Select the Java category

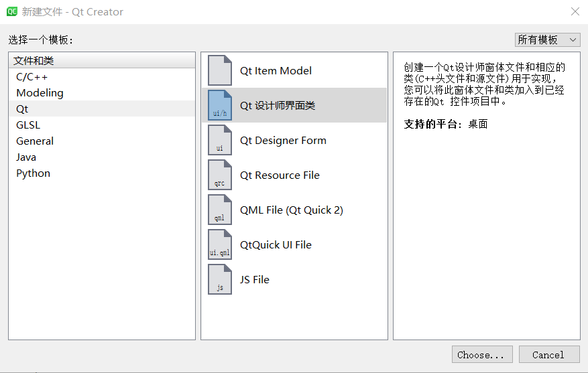102,157
